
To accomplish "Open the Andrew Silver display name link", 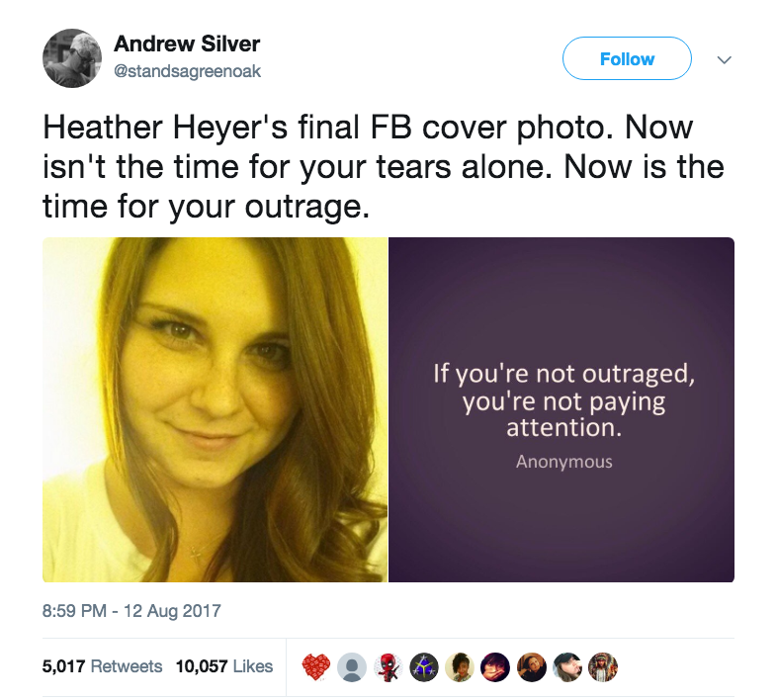I will (187, 44).
